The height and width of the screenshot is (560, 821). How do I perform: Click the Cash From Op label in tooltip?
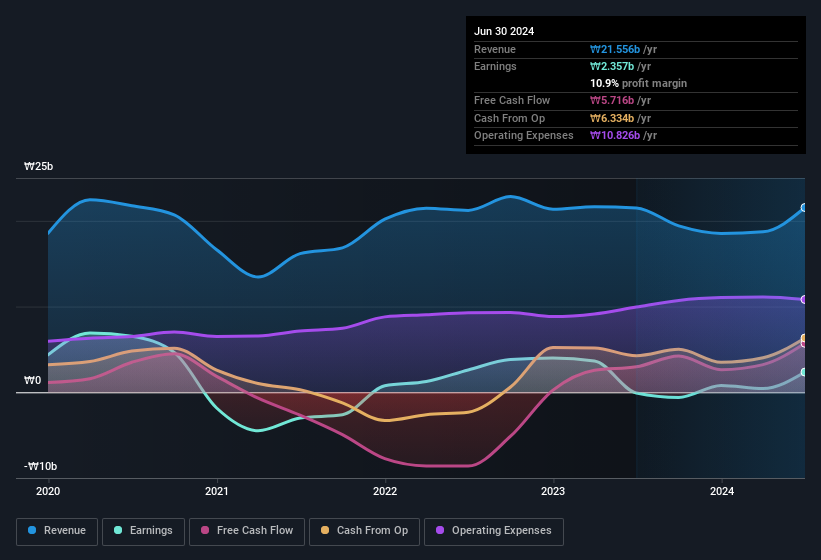click(509, 118)
